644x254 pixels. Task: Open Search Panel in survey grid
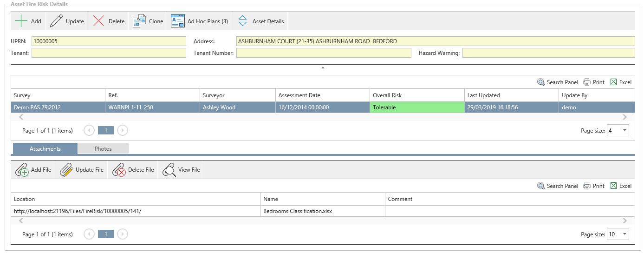(x=558, y=82)
